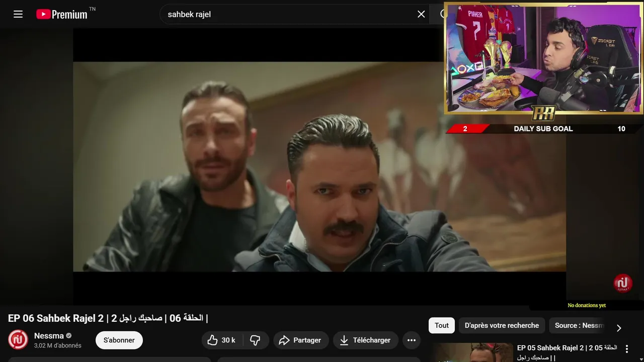
Task: Like the video showing 30 k
Action: [x=221, y=340]
